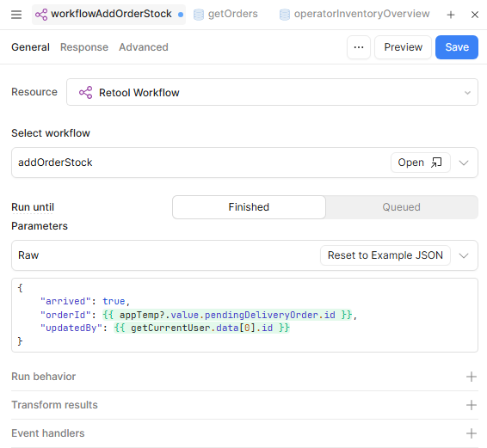Click the "updatedBy" key in the JSON

(71, 328)
